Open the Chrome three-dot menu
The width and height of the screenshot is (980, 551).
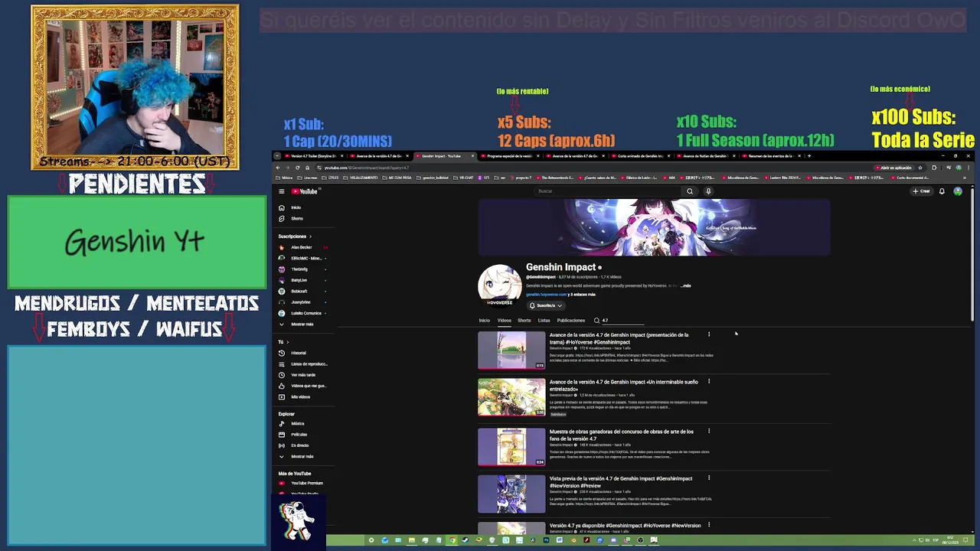[968, 168]
